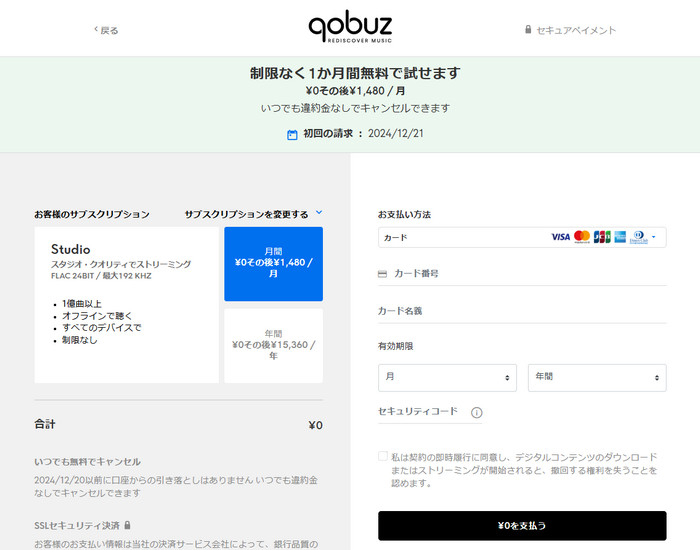This screenshot has width=700, height=550.
Task: Check the contract agreement checkbox
Action: pos(383,456)
